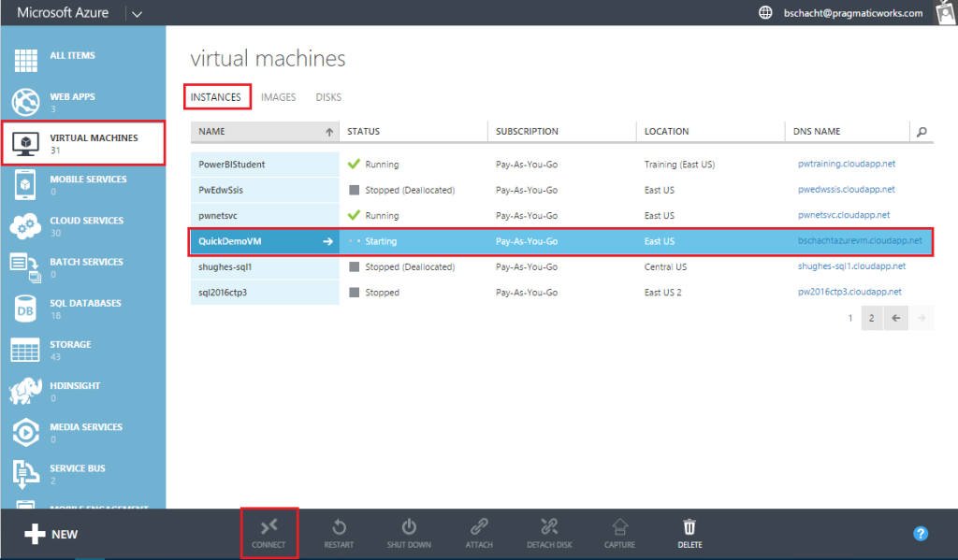958x560 pixels.
Task: Click the Delete trash can icon
Action: (x=689, y=528)
